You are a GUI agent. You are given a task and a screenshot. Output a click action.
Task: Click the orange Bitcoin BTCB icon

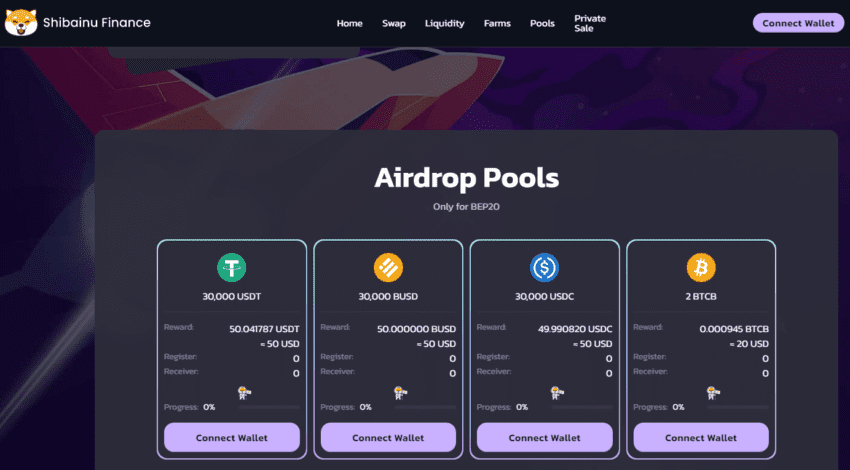(701, 267)
